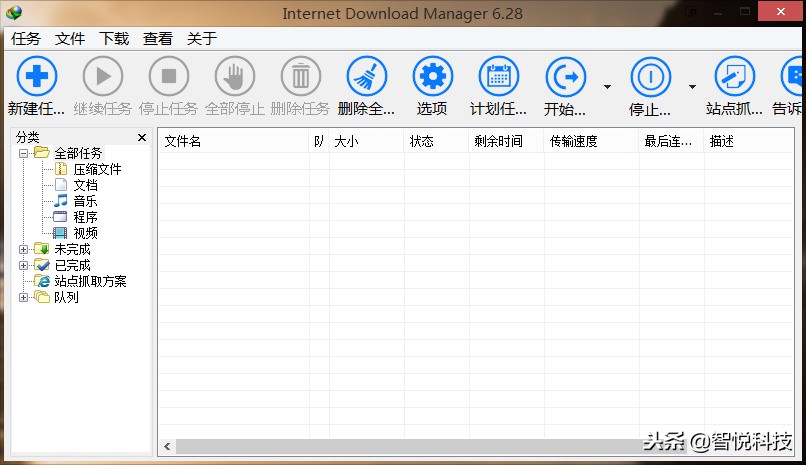Select 视频 category
This screenshot has height=465, width=806.
click(85, 233)
